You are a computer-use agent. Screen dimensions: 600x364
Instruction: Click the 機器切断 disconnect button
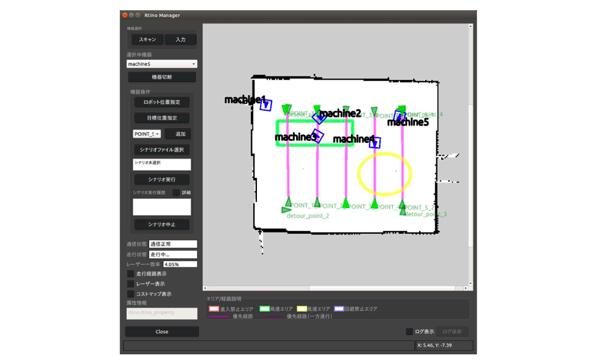162,77
